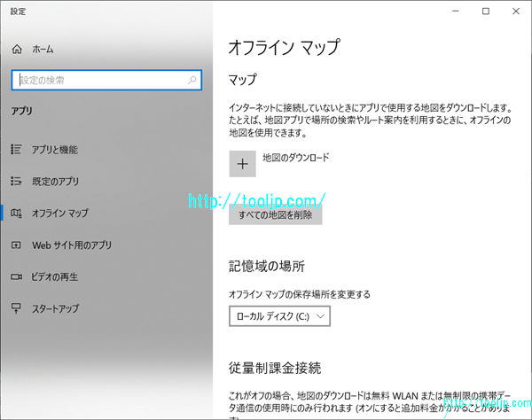532x420 pixels.
Task: Click the magnifier icon in the search box
Action: click(x=192, y=80)
